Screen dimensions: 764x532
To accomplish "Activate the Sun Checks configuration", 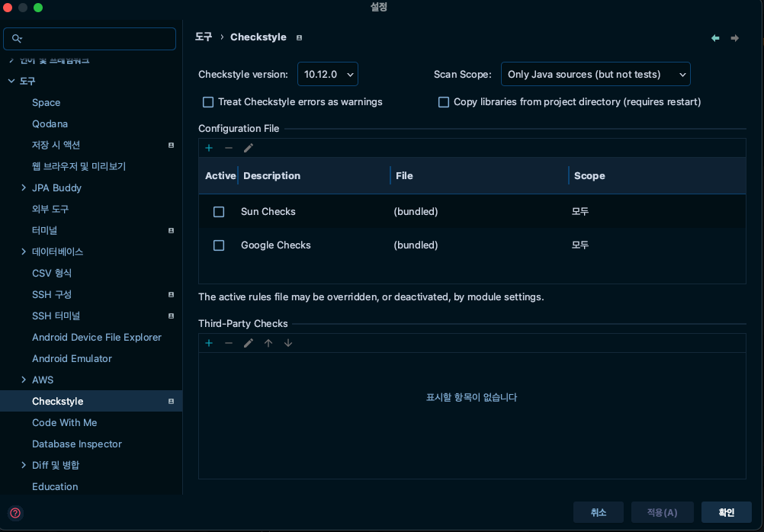I will point(219,211).
